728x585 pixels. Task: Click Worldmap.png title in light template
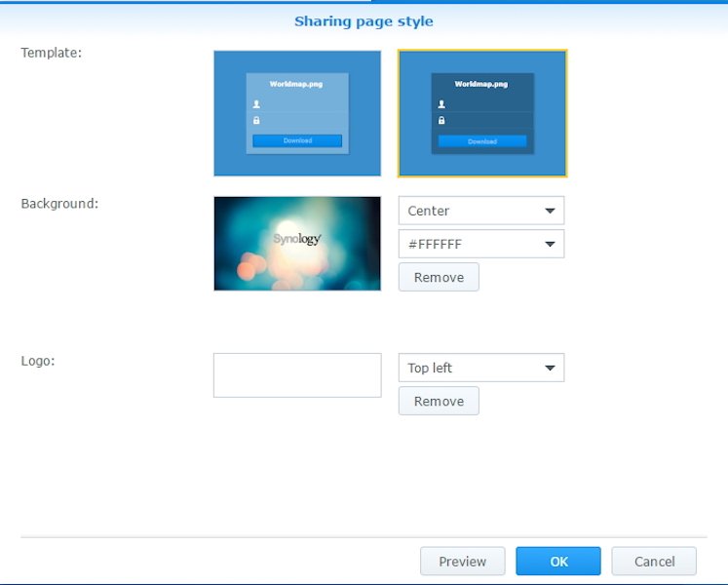point(297,85)
